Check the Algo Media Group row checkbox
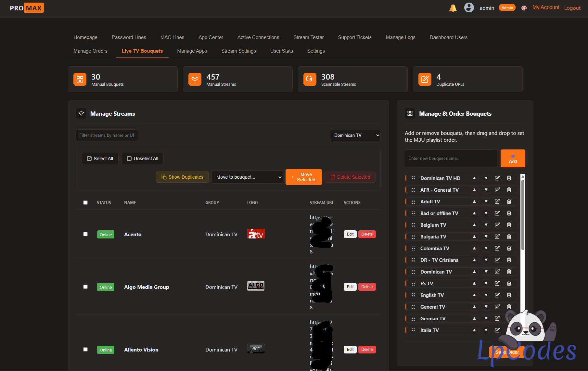The image size is (588, 371). [x=85, y=287]
